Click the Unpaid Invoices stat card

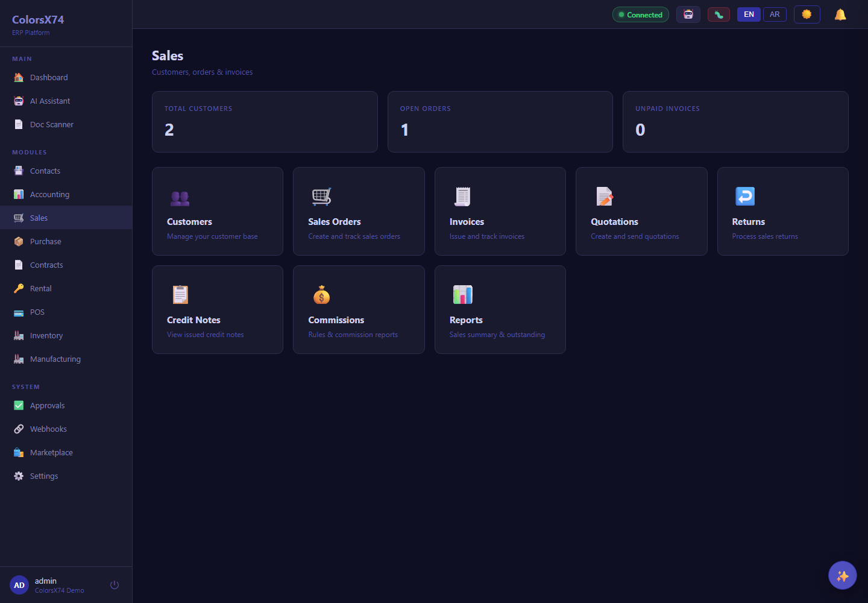point(735,122)
